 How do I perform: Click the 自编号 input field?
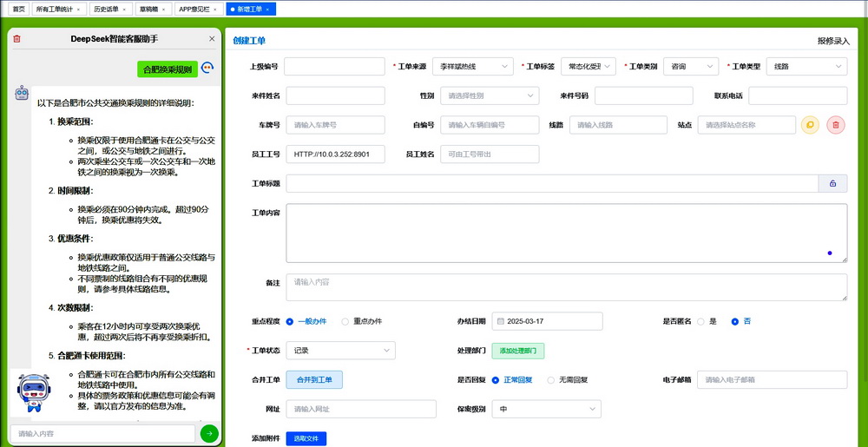pos(490,125)
